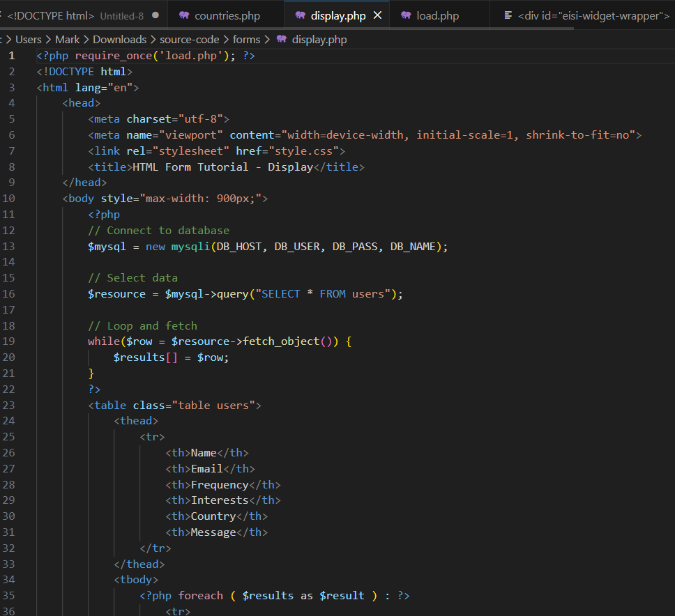Open the display.php breadcrumb segment
The height and width of the screenshot is (616, 675).
319,40
